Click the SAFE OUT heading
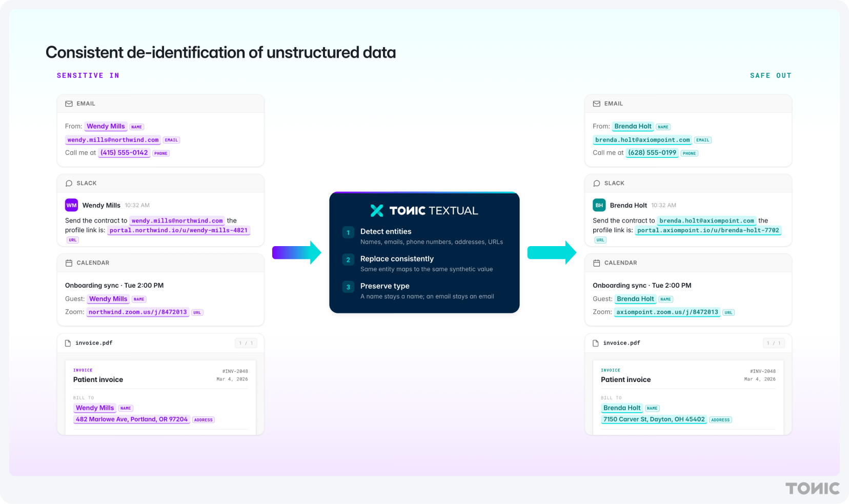The width and height of the screenshot is (849, 504). point(771,75)
